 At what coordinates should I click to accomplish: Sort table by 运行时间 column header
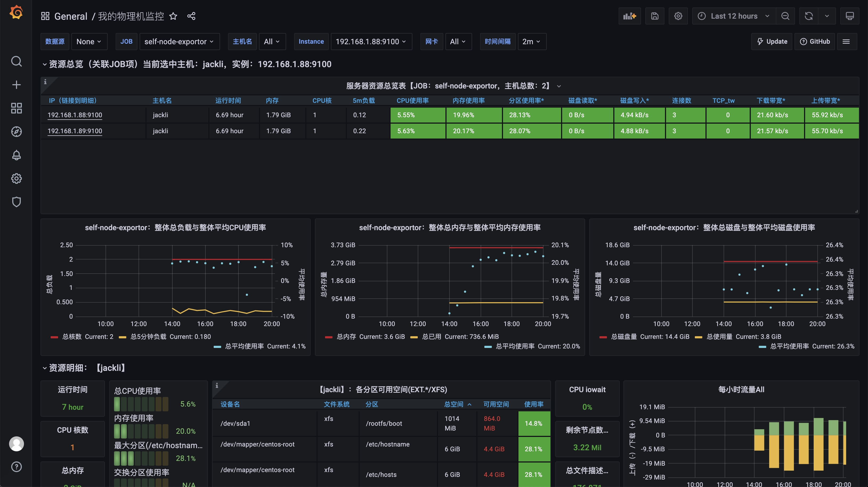pos(228,100)
